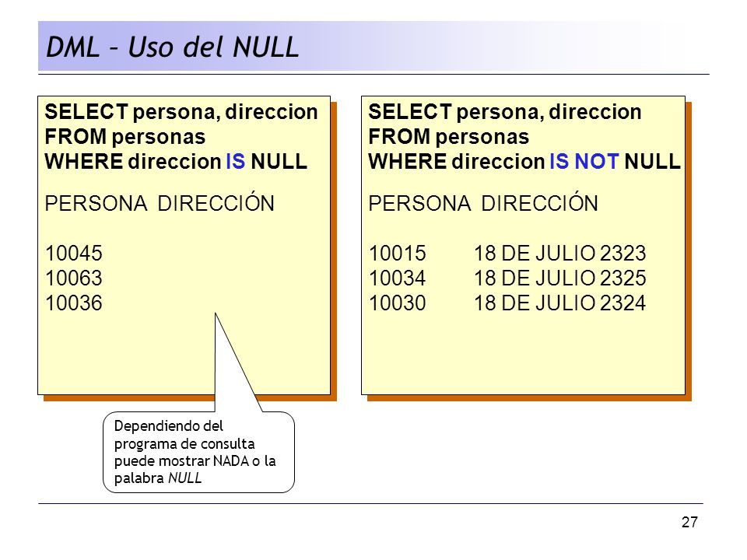747x560 pixels.
Task: Click the callout bubble about NADA or NULL
Action: (x=198, y=452)
